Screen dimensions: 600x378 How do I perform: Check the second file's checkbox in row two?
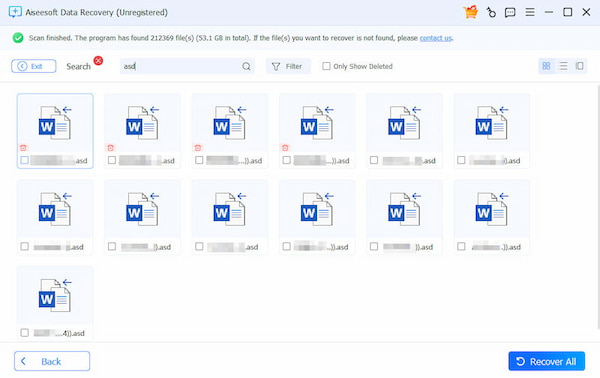pos(112,246)
